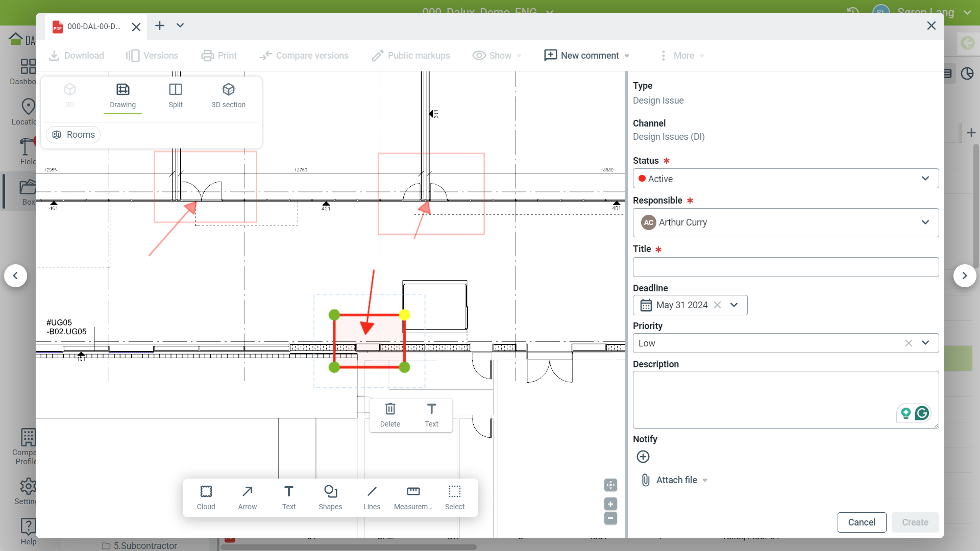Print the drawing
Screen dimensions: 980x551
(x=219, y=56)
